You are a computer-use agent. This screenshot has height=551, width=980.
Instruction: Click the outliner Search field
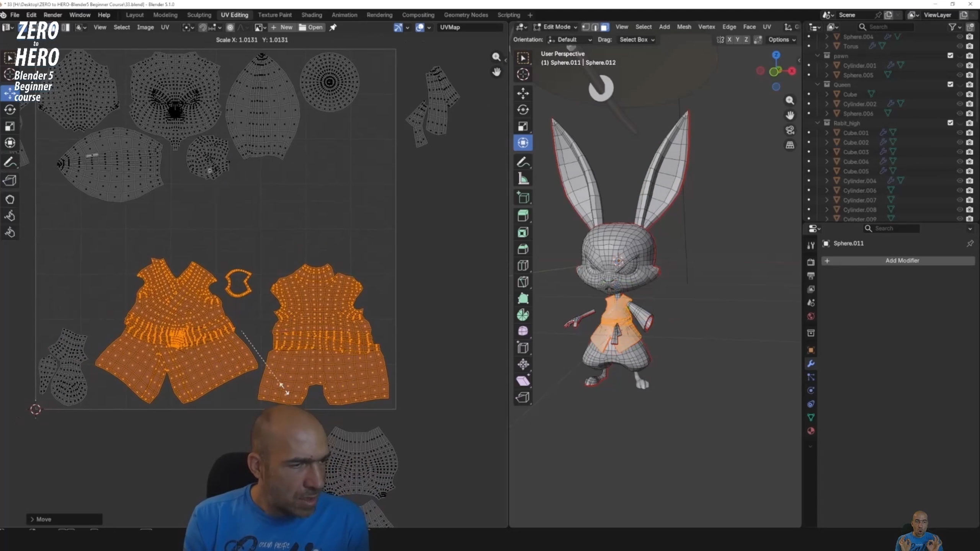click(885, 27)
